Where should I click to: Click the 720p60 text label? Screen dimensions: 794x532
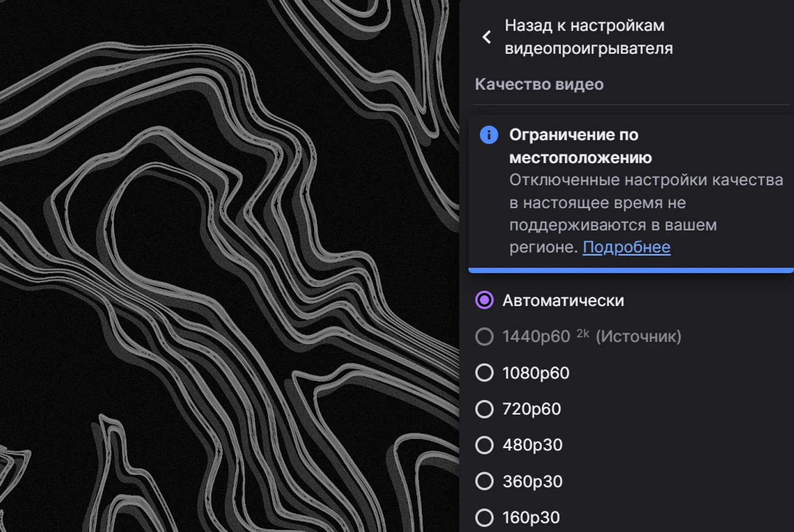(531, 409)
